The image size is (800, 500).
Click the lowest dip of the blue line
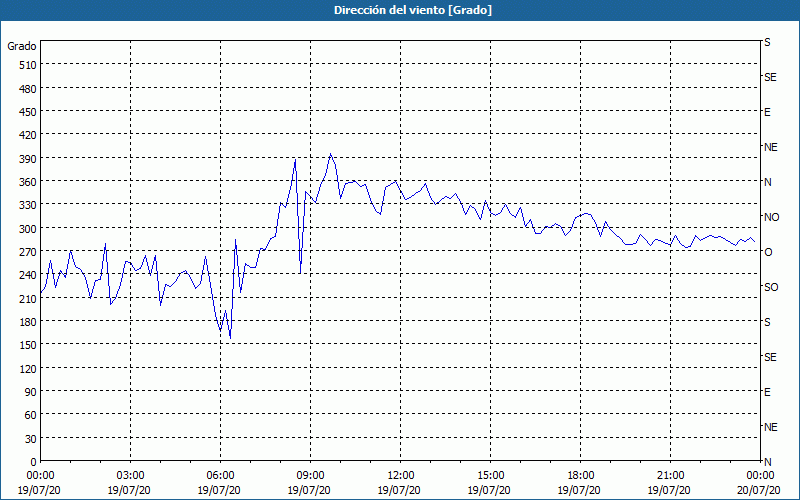230,338
